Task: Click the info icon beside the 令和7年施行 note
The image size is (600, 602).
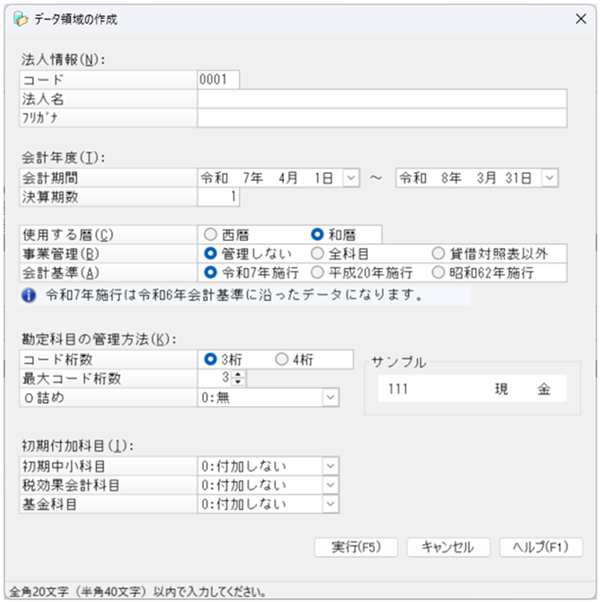Action: [x=27, y=295]
